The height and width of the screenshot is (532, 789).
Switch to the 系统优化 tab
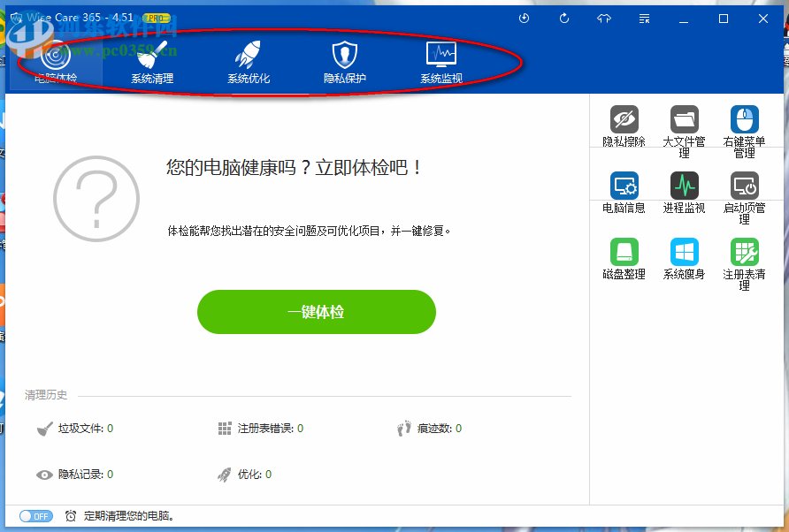click(249, 59)
